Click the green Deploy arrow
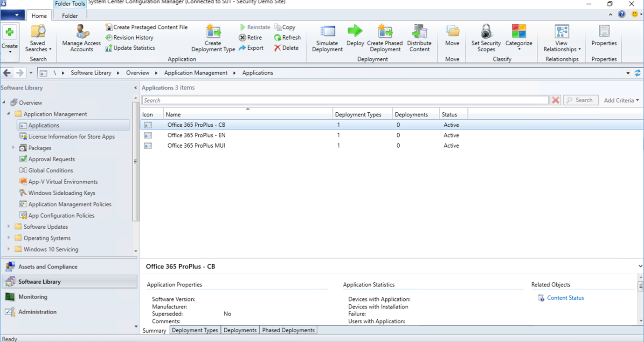Viewport: 644px width, 342px height. 355,31
